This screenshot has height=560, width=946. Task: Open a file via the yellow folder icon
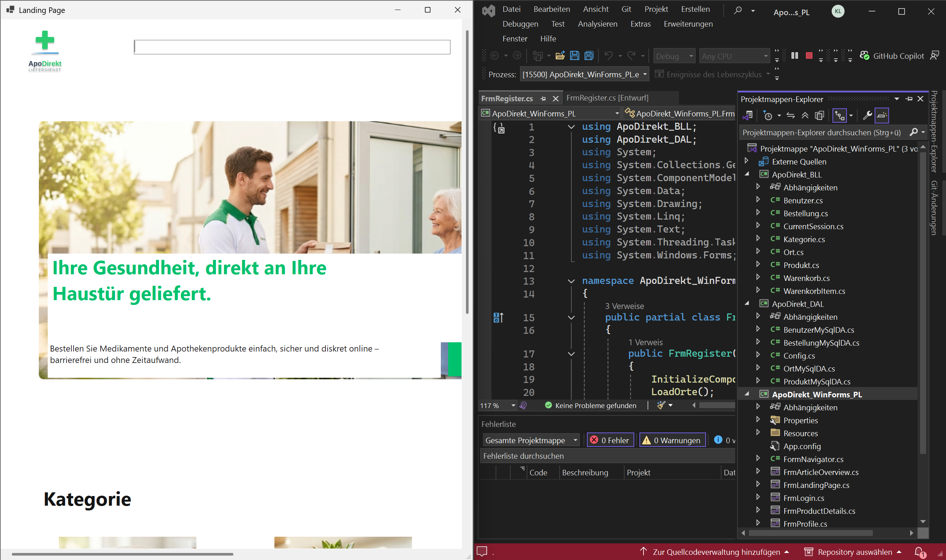[x=560, y=56]
